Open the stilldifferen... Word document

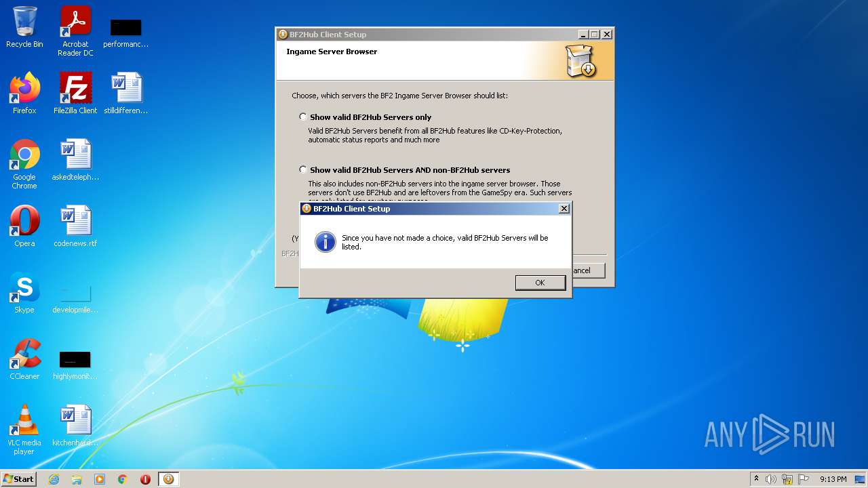pyautogui.click(x=125, y=94)
